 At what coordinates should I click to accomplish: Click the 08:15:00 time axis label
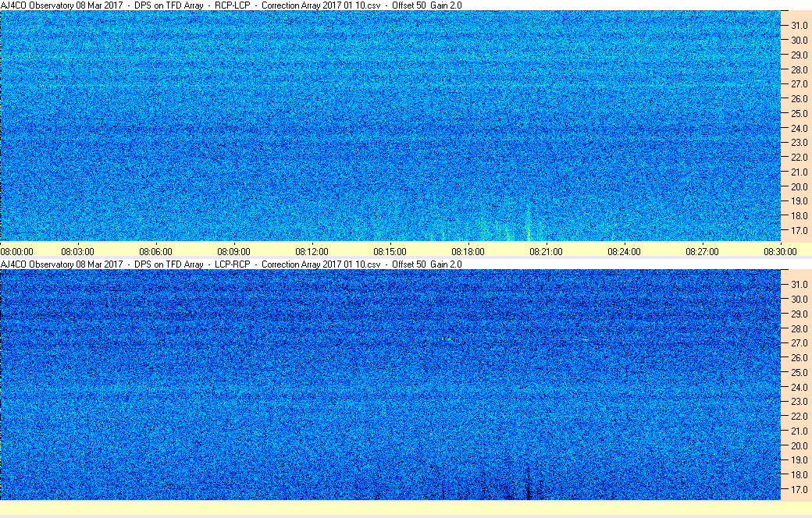click(x=390, y=252)
